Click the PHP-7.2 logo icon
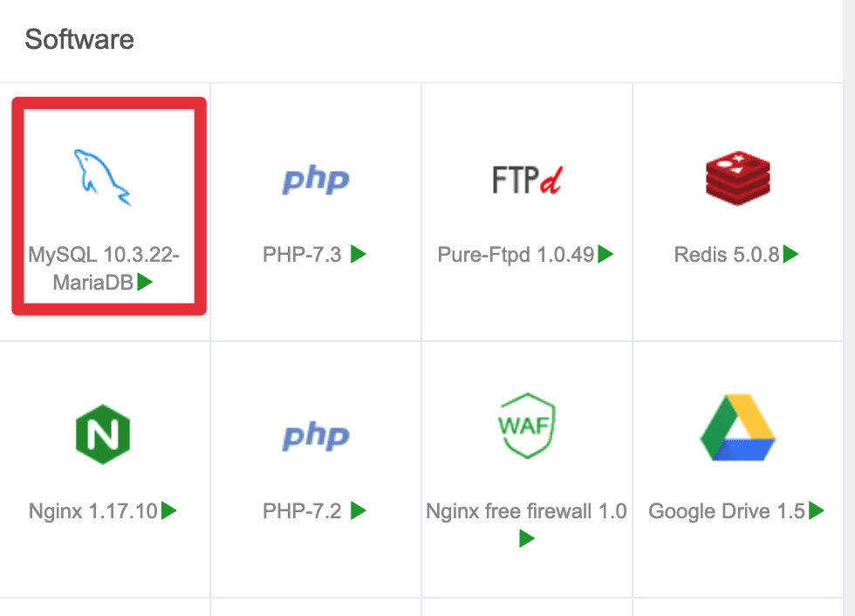 tap(315, 435)
